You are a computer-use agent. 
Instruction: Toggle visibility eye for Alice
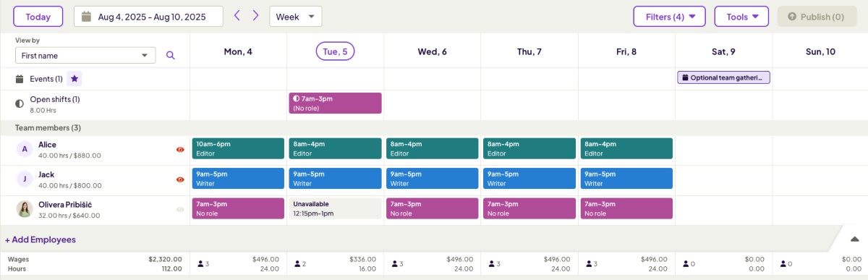click(x=180, y=150)
